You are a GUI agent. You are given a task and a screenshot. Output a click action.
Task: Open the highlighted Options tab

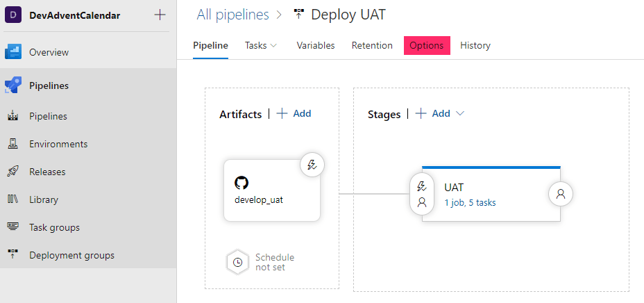(x=427, y=45)
